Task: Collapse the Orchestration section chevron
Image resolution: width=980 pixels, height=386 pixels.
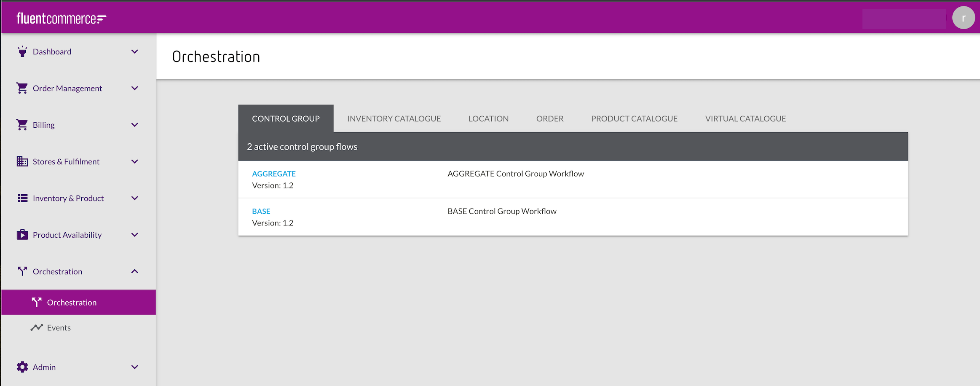Action: [135, 271]
